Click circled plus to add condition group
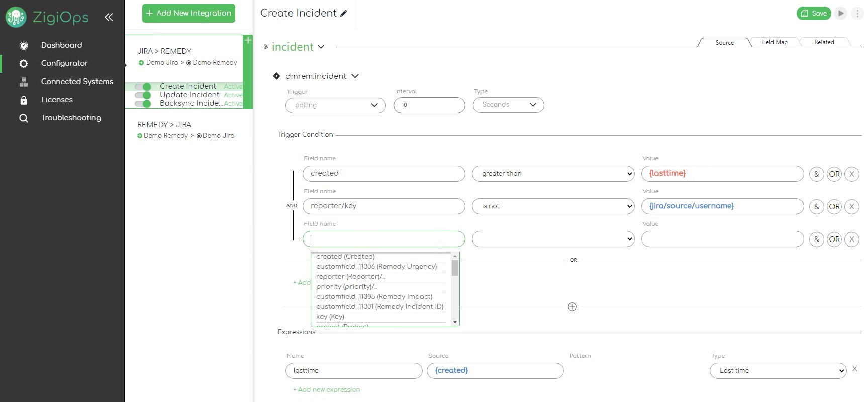Screen dimensions: 868x402 [572, 307]
